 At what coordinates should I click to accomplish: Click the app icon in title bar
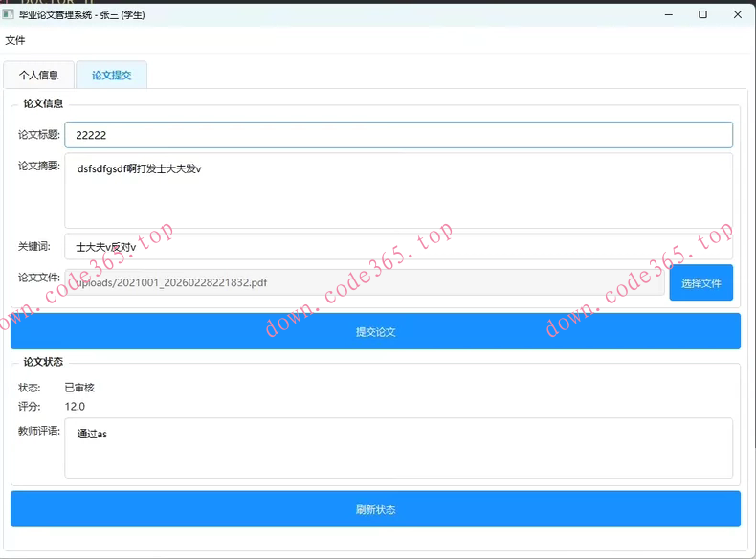(x=9, y=15)
